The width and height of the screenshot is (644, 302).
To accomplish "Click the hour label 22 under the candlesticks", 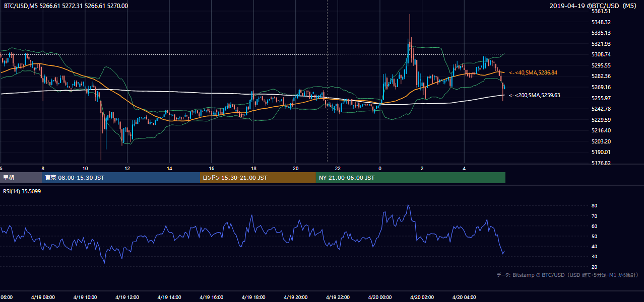I will [x=338, y=168].
